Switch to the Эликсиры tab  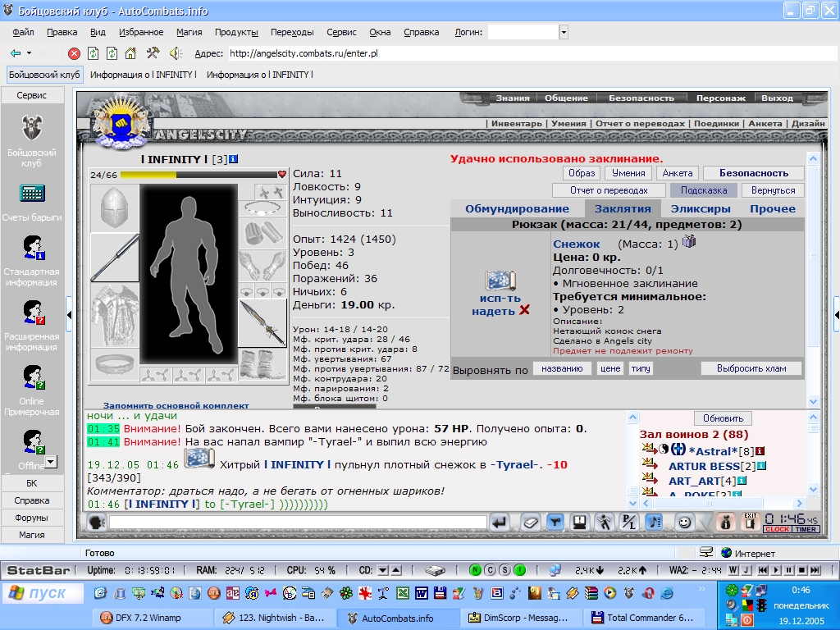[701, 209]
